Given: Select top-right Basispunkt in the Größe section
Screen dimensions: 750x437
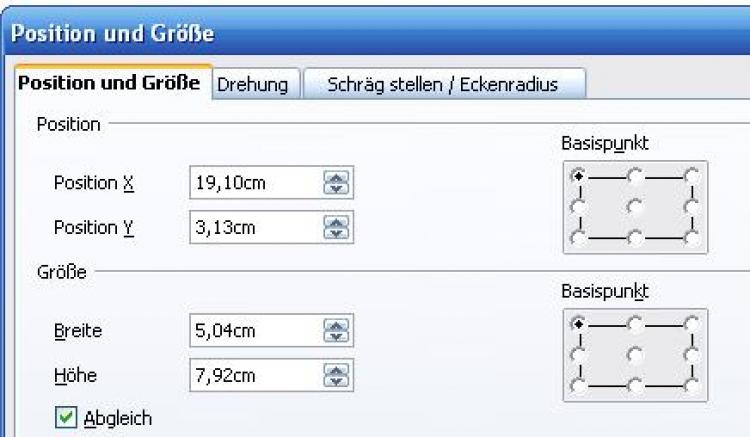Looking at the screenshot, I should 691,322.
